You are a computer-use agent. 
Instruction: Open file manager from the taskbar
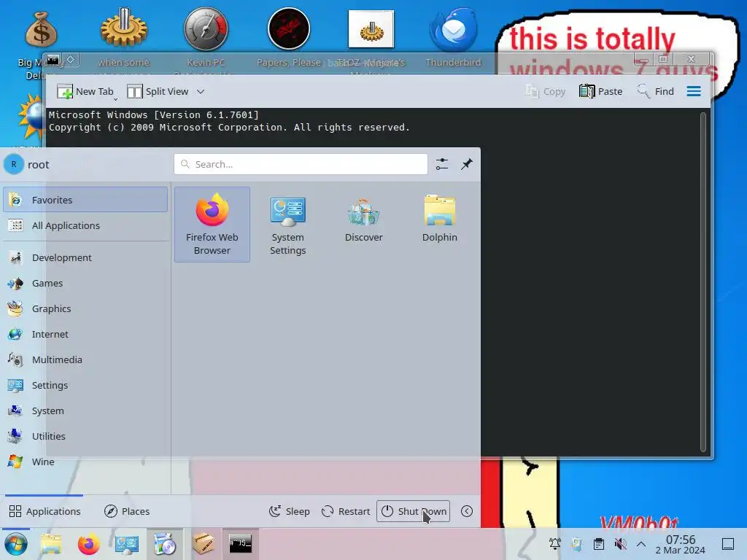click(51, 544)
